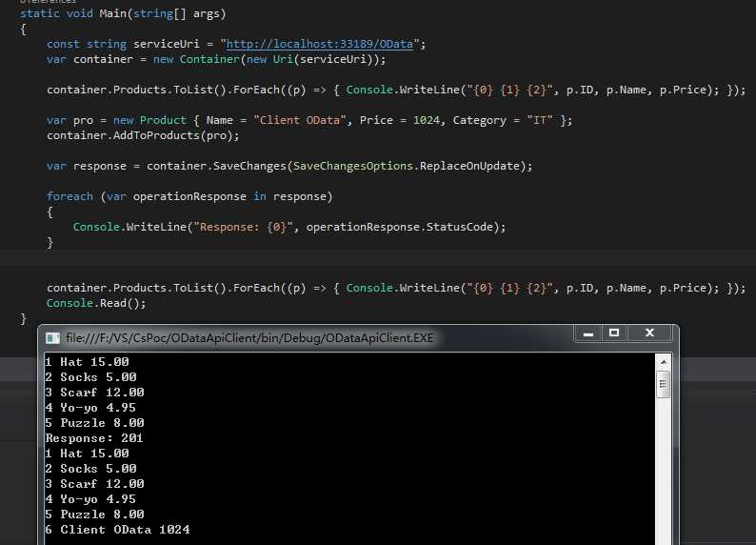
Task: Click "new Container(new Uri(serviceUri))" code
Action: [266, 59]
